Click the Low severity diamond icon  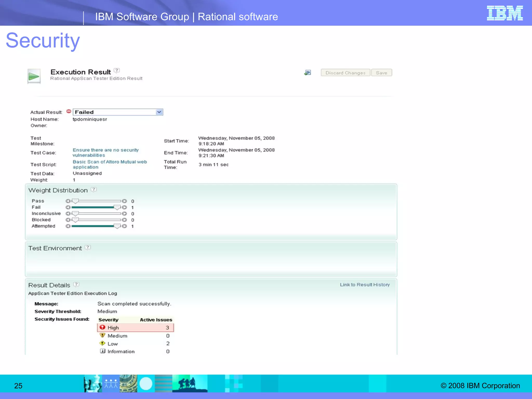click(x=103, y=343)
